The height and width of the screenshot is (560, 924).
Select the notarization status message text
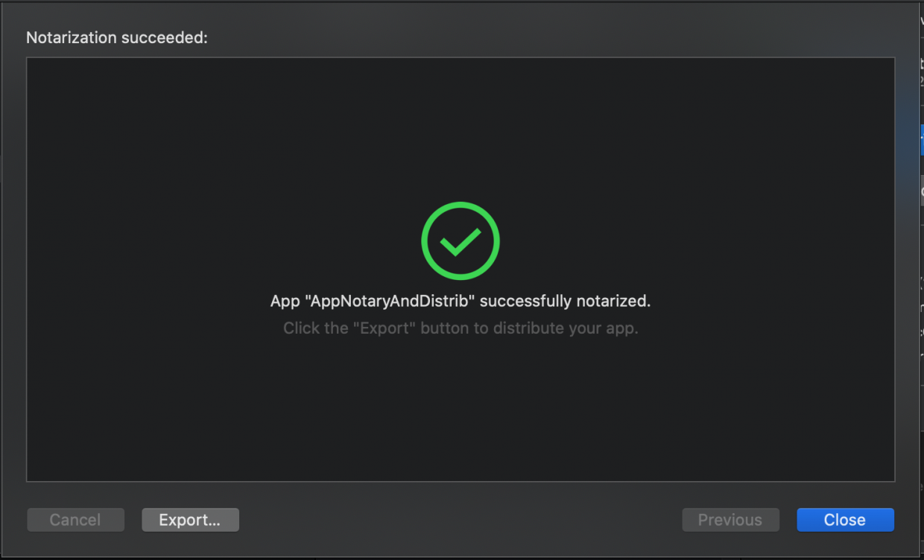click(460, 301)
